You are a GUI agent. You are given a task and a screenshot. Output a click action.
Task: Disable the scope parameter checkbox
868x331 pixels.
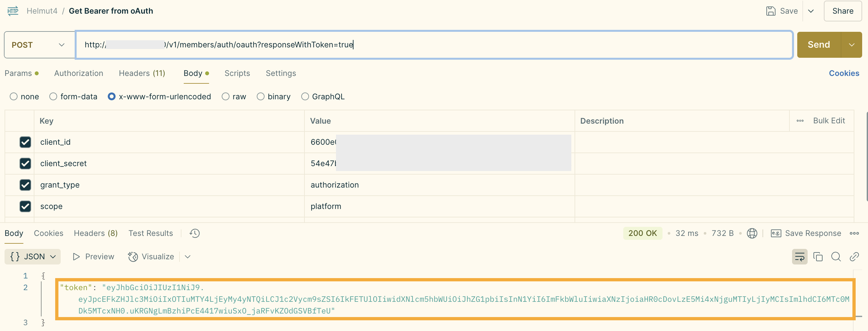[x=25, y=206]
